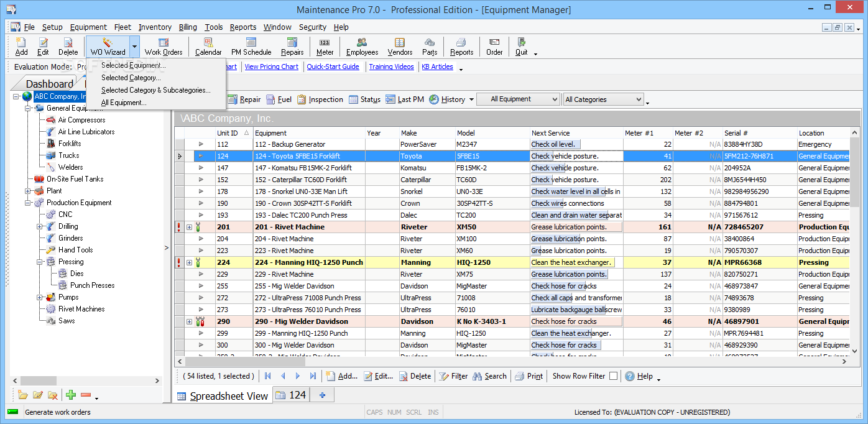Viewport: 868px width, 424px height.
Task: Collapse the Production Equipment tree node
Action: tap(28, 203)
